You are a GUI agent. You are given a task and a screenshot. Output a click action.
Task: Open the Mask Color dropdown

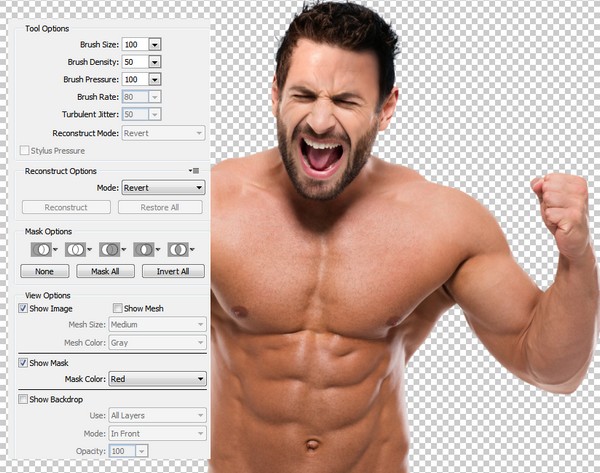click(x=157, y=379)
